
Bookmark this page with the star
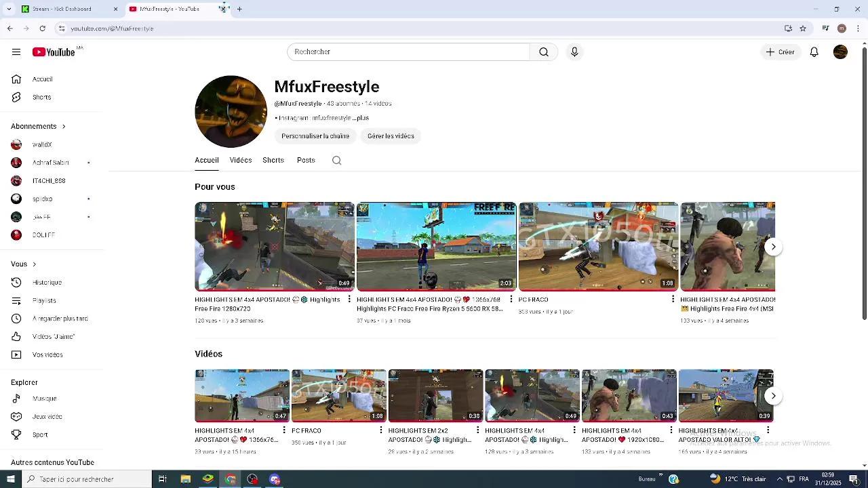click(x=803, y=28)
